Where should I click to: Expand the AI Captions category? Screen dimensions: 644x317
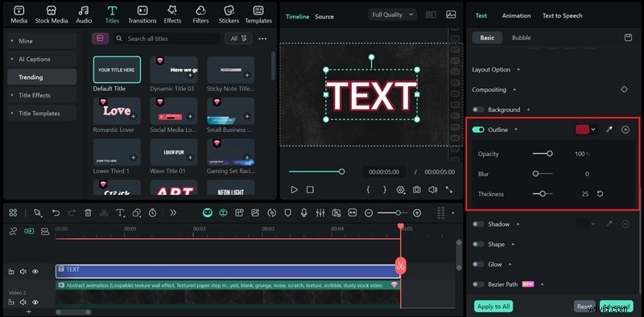click(x=42, y=59)
